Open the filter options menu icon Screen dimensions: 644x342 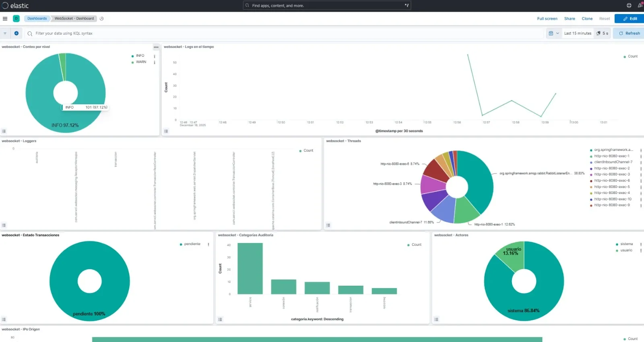pos(5,33)
